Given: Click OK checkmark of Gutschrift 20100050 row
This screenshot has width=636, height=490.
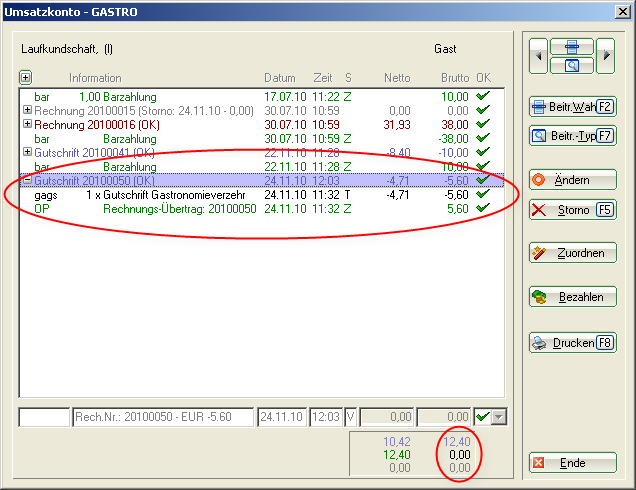Looking at the screenshot, I should point(483,180).
